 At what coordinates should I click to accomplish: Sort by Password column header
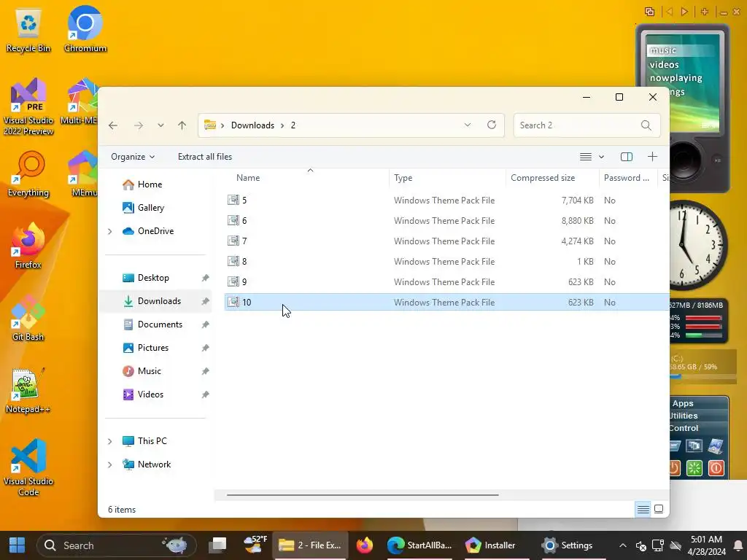pyautogui.click(x=627, y=178)
